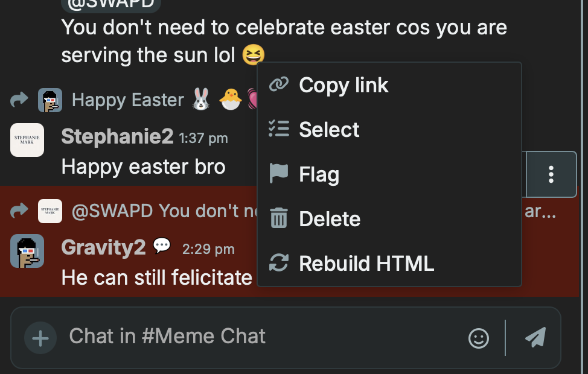588x374 pixels.
Task: Open Gravity2's username link
Action: [x=103, y=247]
